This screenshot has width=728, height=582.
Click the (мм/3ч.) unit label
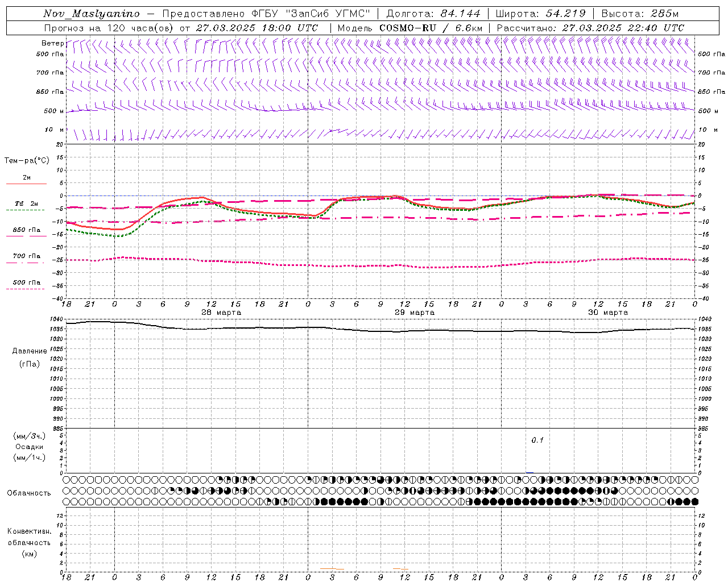pyautogui.click(x=30, y=436)
